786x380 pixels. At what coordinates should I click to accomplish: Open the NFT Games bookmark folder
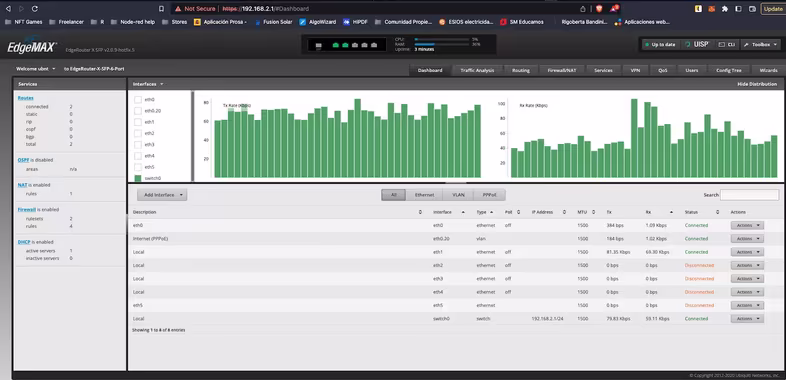pyautogui.click(x=23, y=22)
